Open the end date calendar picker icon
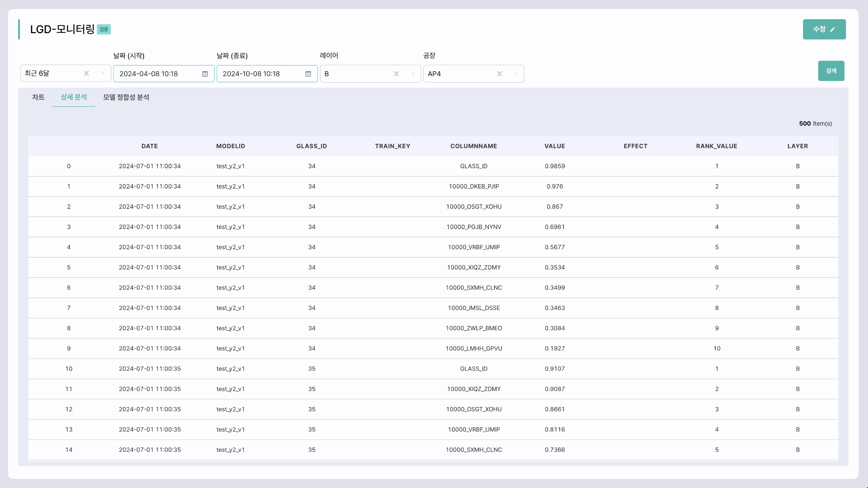868x488 pixels. [308, 74]
